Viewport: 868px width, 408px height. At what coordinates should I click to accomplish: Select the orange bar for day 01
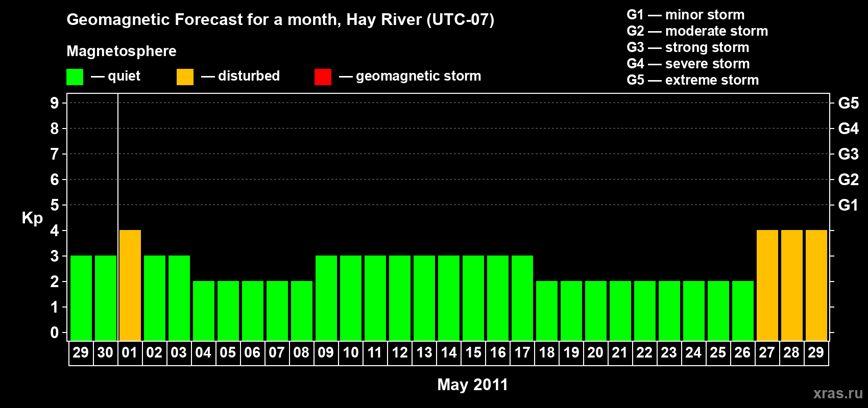(x=130, y=285)
